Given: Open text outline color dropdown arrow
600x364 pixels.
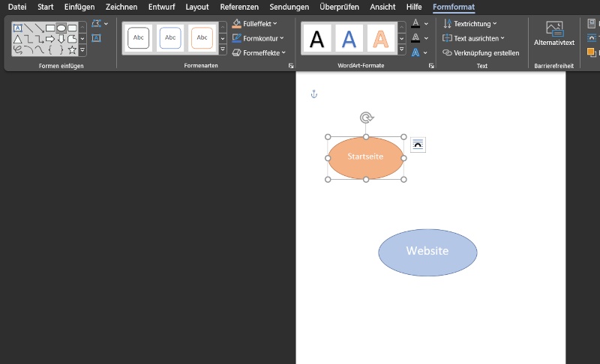Looking at the screenshot, I should (x=426, y=38).
